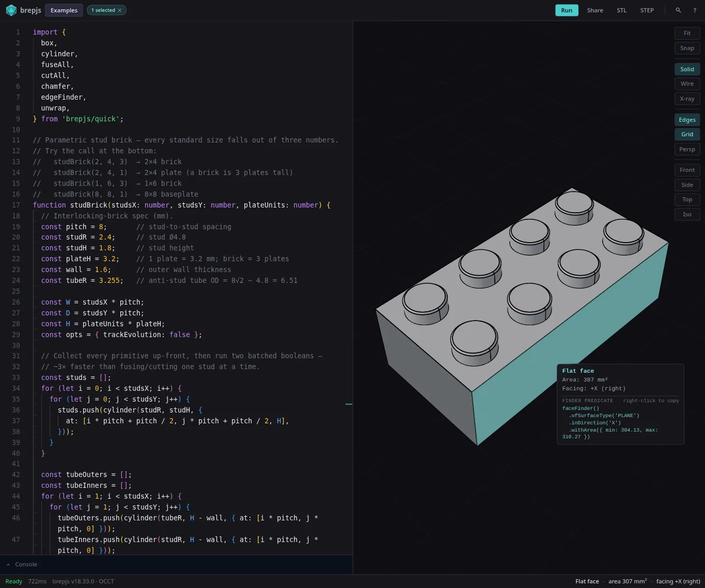Set camera to Iso view
The image size is (705, 588).
click(x=687, y=214)
